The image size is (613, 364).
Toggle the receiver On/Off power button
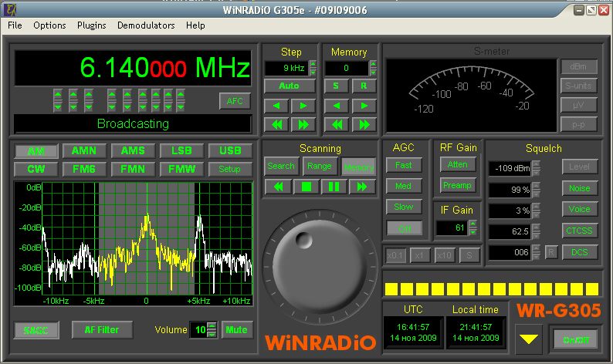(x=576, y=340)
